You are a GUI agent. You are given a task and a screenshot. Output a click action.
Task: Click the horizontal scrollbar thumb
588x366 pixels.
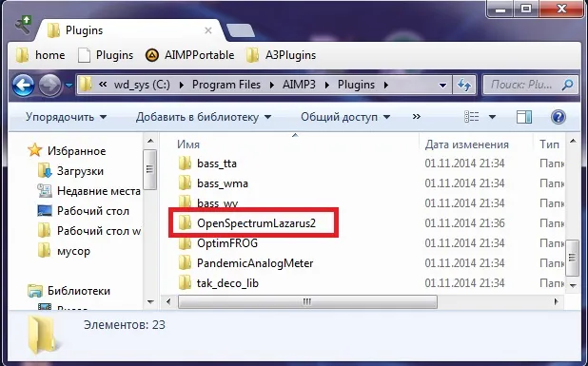coord(307,301)
